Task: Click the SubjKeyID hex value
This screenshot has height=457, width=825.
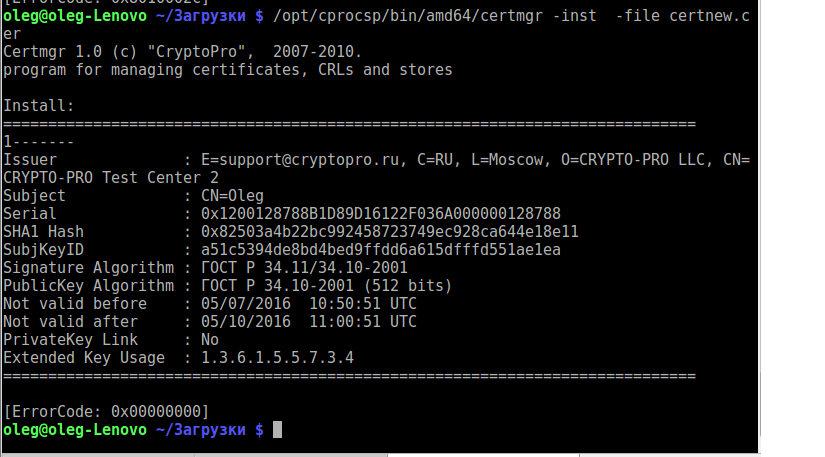Action: (381, 250)
